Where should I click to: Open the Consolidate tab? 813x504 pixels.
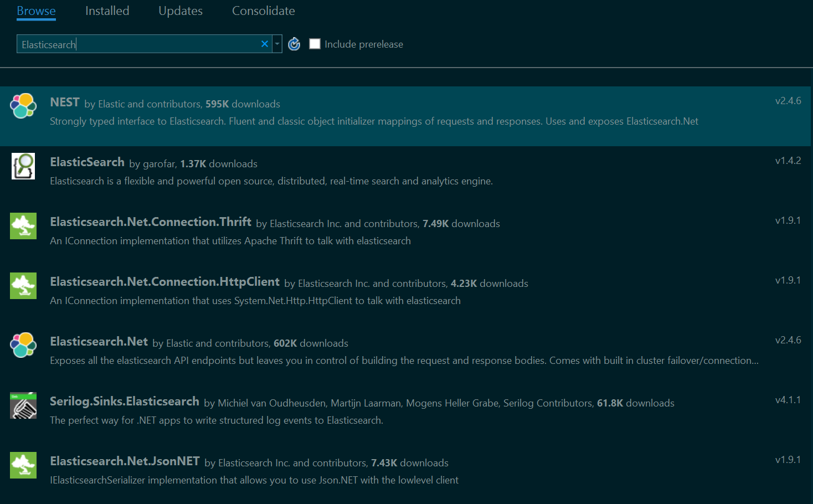coord(264,11)
